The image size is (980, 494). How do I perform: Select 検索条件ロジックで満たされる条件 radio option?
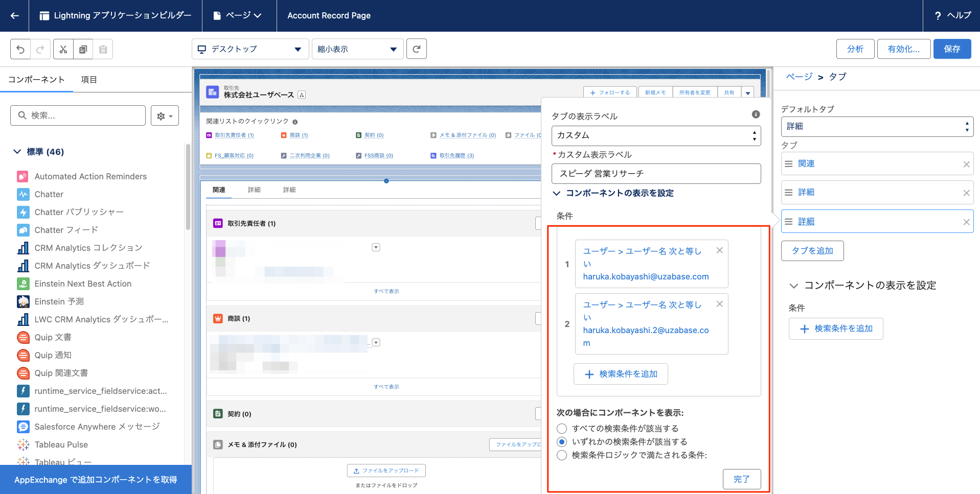point(562,455)
